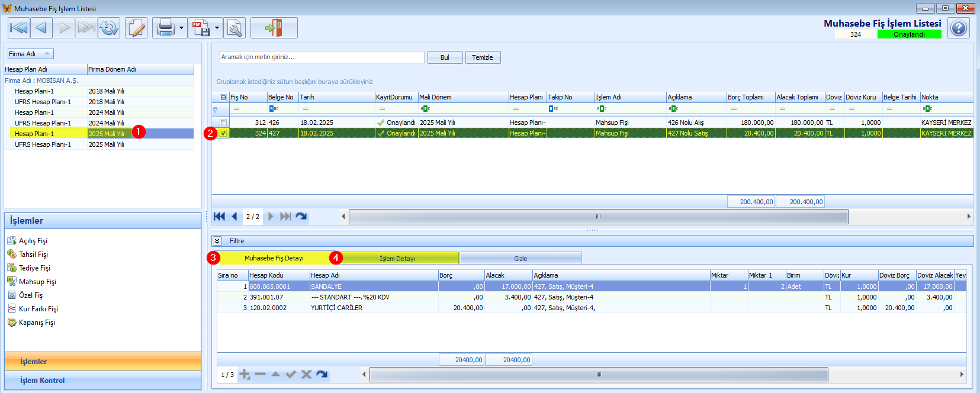Expand the Filtre panel chevron
980x393 pixels.
tap(217, 241)
